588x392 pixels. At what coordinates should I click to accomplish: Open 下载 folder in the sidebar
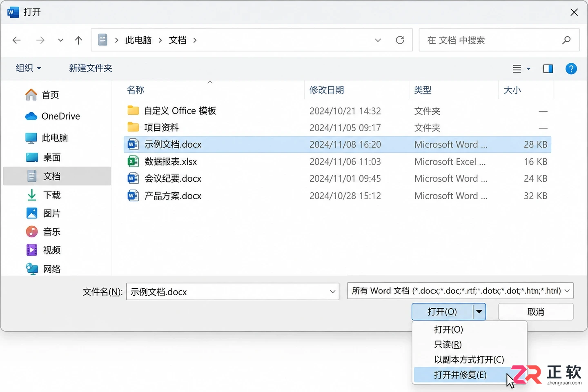(43, 195)
